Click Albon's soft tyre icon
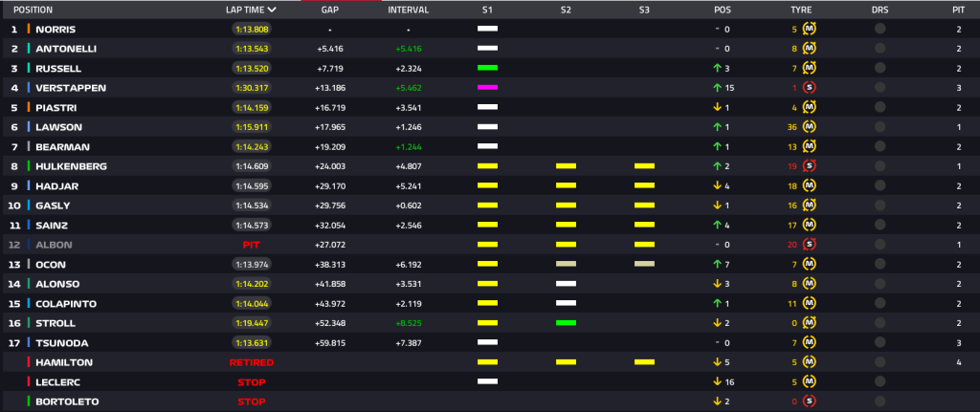Image resolution: width=980 pixels, height=412 pixels. [x=810, y=245]
